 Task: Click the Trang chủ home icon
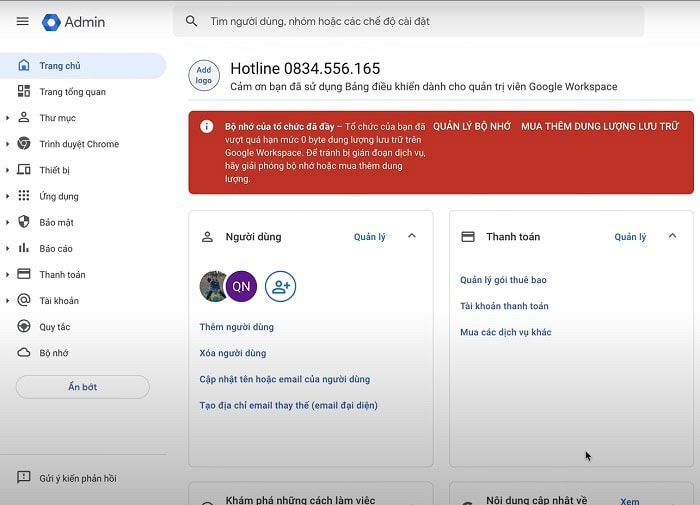[x=24, y=65]
